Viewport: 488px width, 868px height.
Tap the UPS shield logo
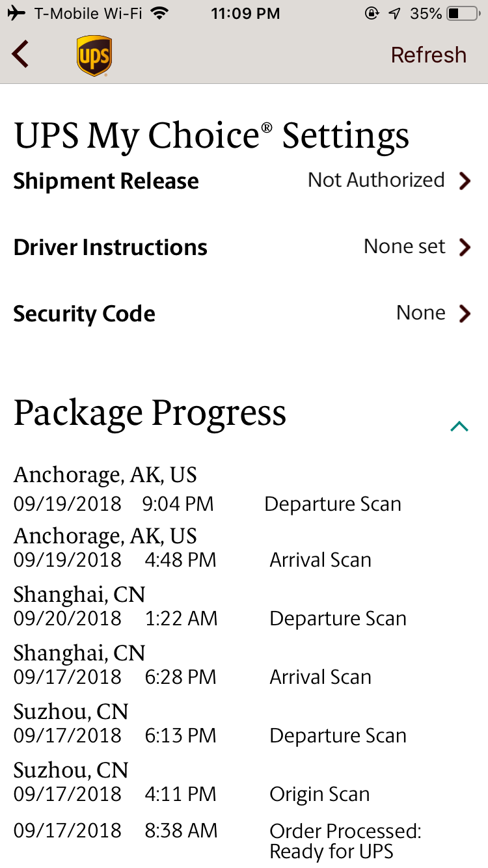(94, 56)
